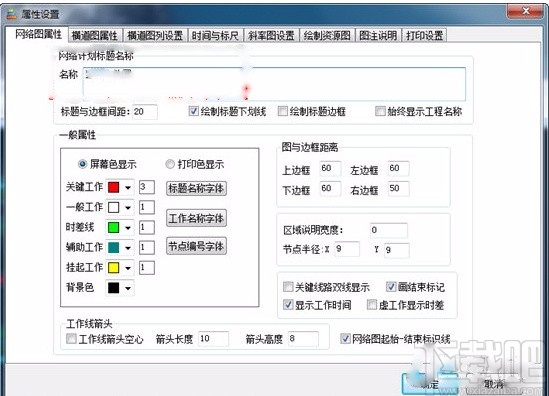Click the 工作名称字体 button
The width and height of the screenshot is (549, 396).
[x=196, y=218]
